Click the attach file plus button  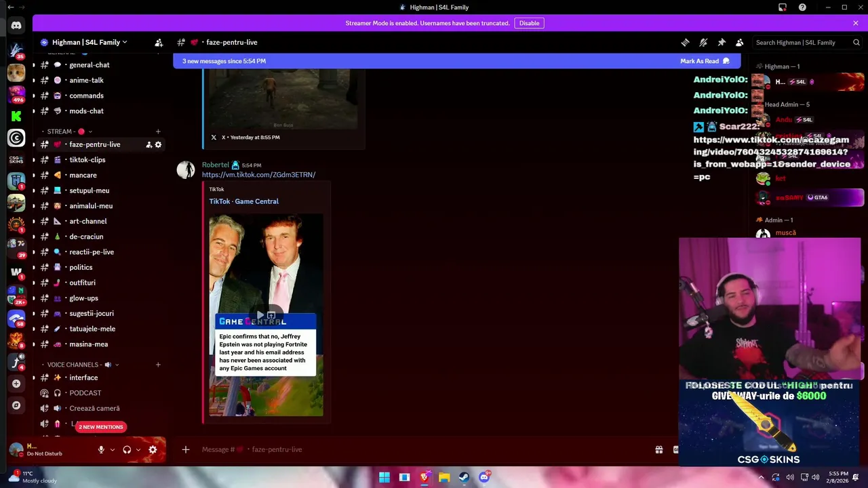pos(185,449)
